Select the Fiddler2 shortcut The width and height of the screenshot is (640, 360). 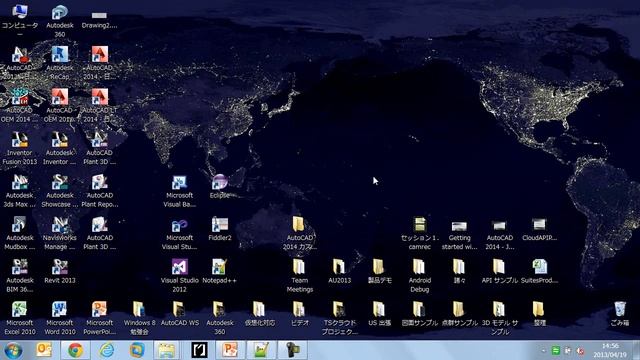click(220, 229)
